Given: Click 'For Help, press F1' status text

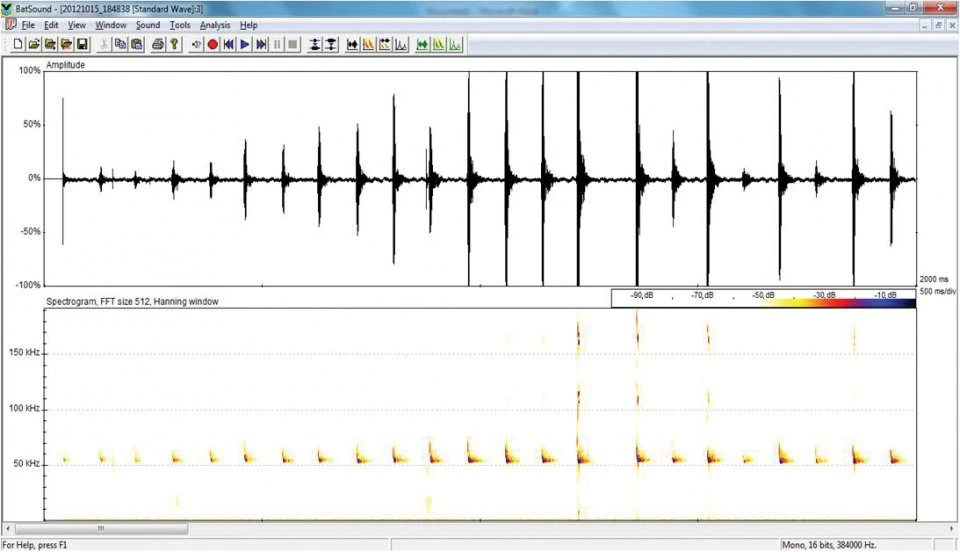Looking at the screenshot, I should coord(35,545).
